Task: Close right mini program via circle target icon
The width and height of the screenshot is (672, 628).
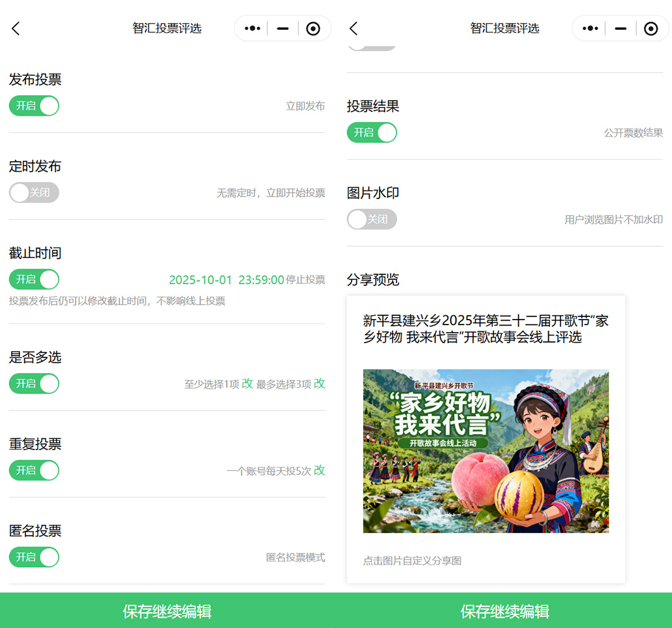Action: [x=651, y=29]
